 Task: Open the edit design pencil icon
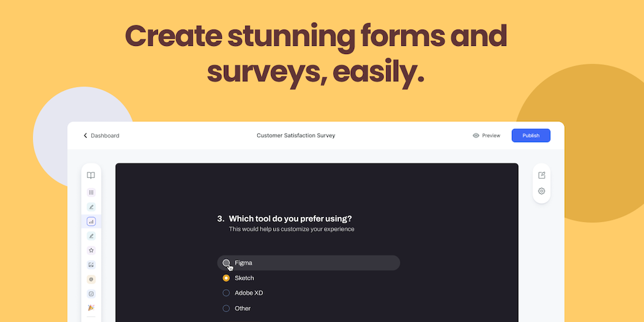pos(541,175)
